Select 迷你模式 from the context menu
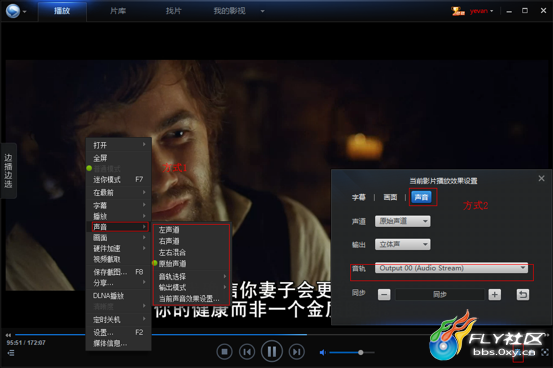The width and height of the screenshot is (553, 368). tap(119, 180)
